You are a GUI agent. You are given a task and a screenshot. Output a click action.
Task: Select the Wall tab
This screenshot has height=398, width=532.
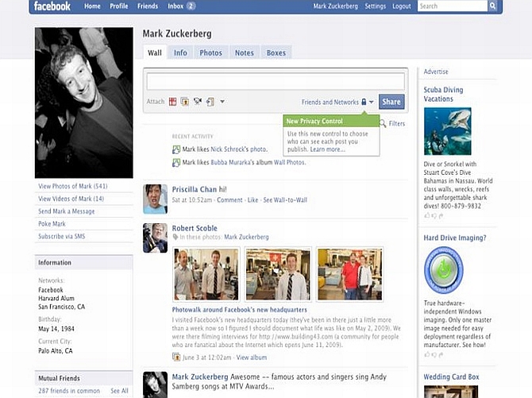point(155,52)
